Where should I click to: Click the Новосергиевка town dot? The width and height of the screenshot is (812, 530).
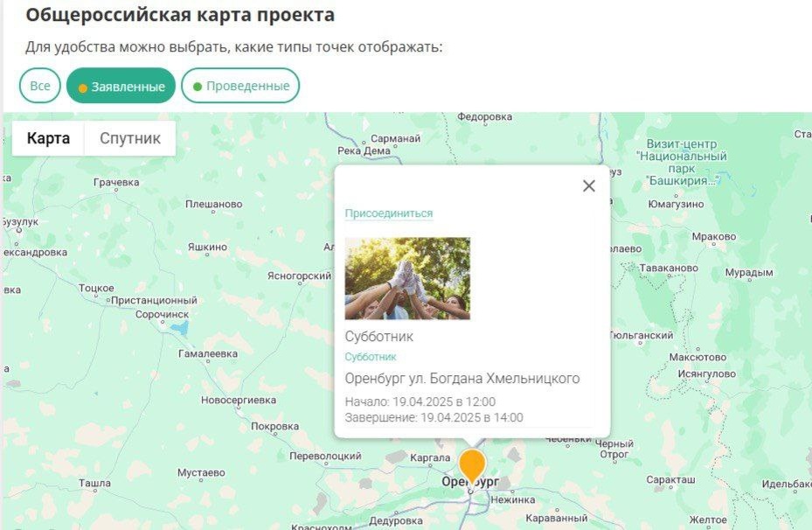(x=239, y=408)
